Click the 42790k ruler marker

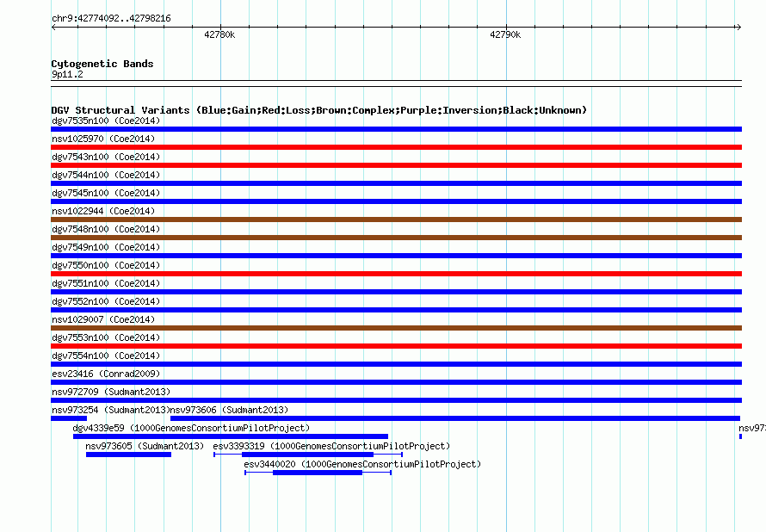(x=505, y=34)
